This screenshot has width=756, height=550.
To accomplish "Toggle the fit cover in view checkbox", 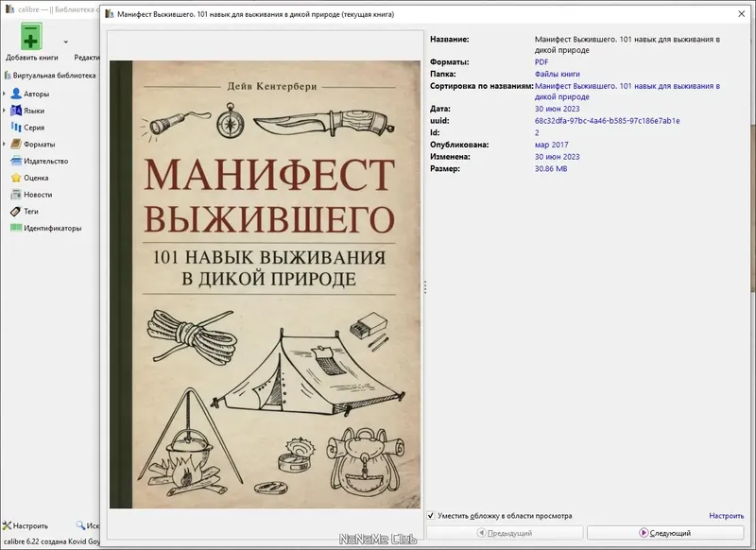I will (x=431, y=515).
